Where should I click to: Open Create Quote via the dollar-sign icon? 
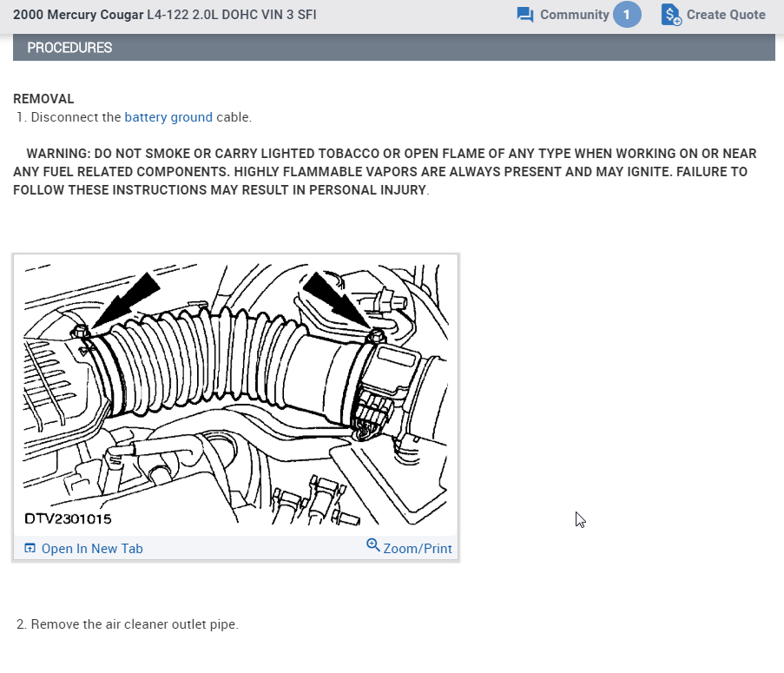[669, 14]
